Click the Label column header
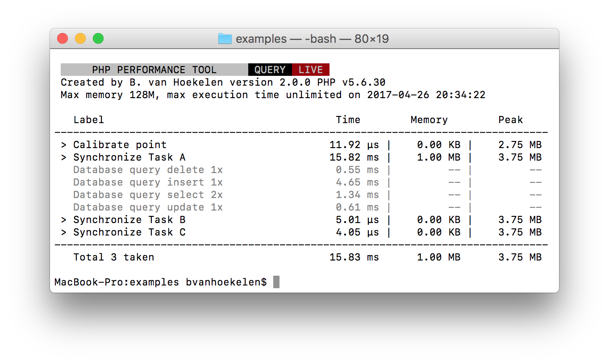Screen dimensions: 609x364 coord(88,120)
